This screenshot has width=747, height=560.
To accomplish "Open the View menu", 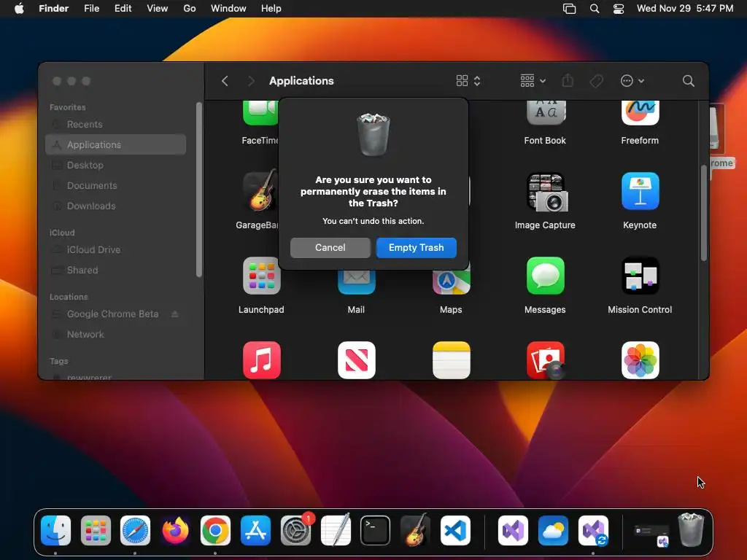I will pyautogui.click(x=158, y=9).
